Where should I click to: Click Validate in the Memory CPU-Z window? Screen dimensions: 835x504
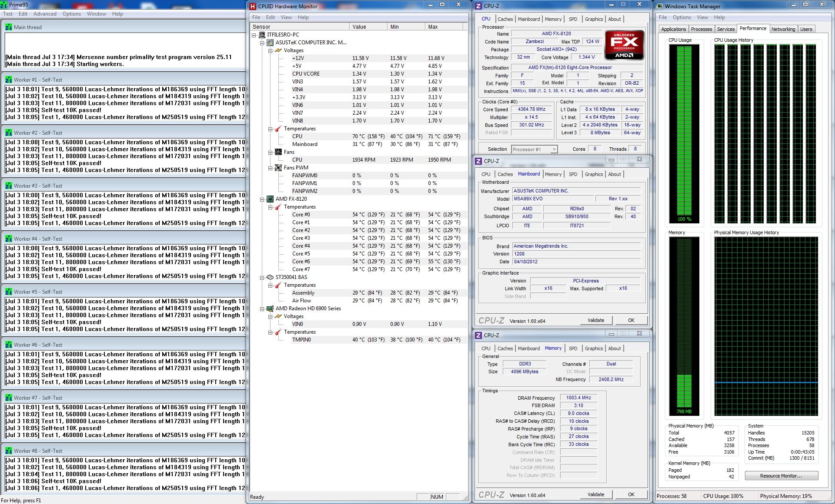(x=595, y=494)
